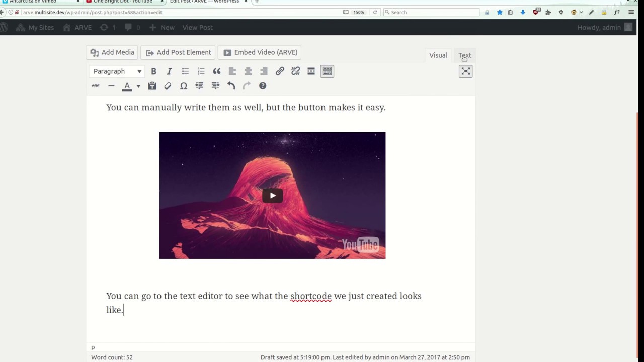Open text color picker dropdown arrow
Viewport: 644px width, 362px height.
[138, 86]
